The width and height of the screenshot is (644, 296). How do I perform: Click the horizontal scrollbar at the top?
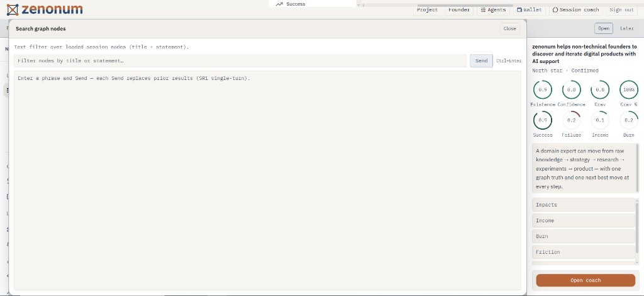pyautogui.click(x=464, y=5)
